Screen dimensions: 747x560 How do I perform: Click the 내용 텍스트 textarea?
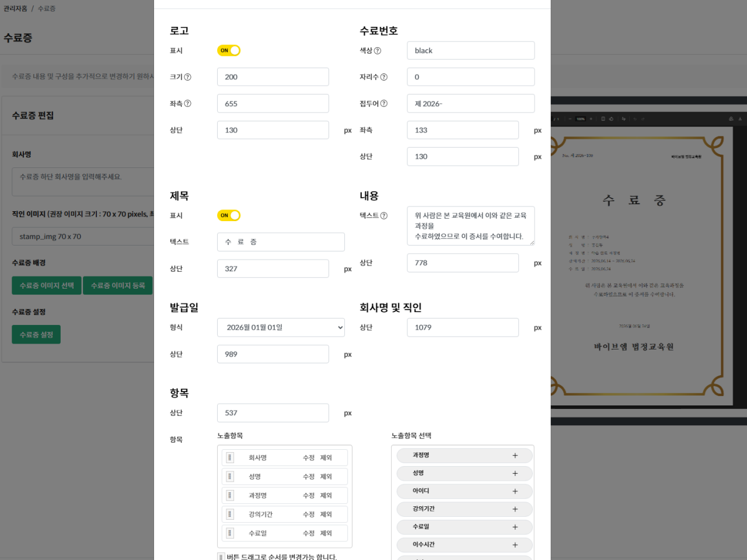470,226
